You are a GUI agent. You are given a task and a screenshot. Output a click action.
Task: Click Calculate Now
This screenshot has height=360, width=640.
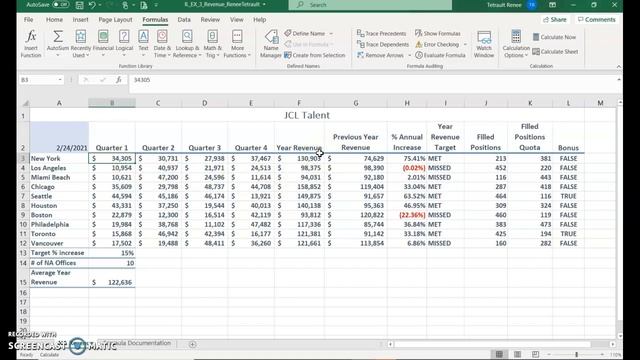pyautogui.click(x=554, y=37)
